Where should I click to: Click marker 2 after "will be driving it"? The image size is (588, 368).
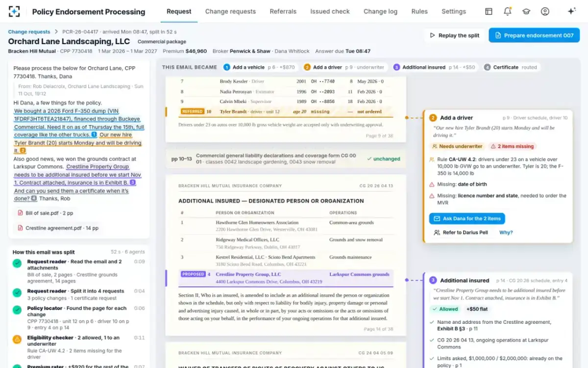click(x=23, y=151)
